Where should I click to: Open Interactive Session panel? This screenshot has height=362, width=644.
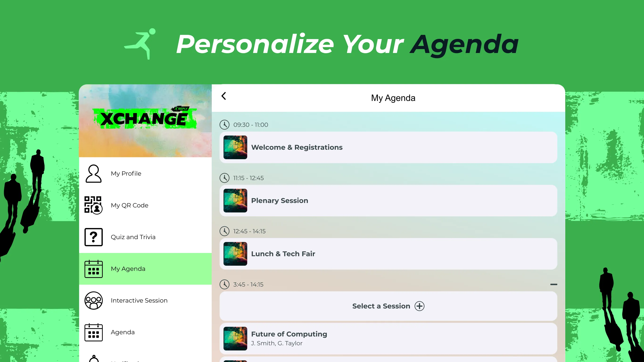pos(139,300)
